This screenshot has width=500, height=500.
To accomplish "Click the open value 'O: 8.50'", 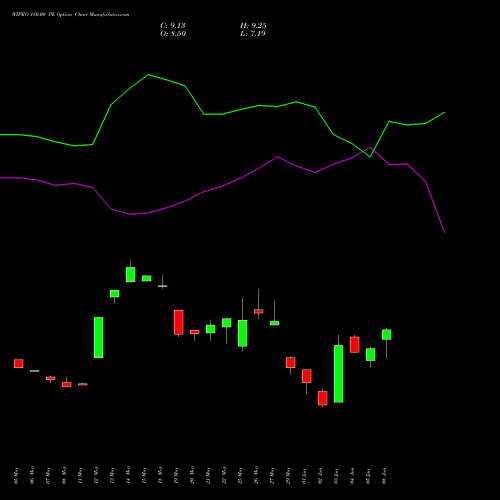I will click(x=173, y=34).
